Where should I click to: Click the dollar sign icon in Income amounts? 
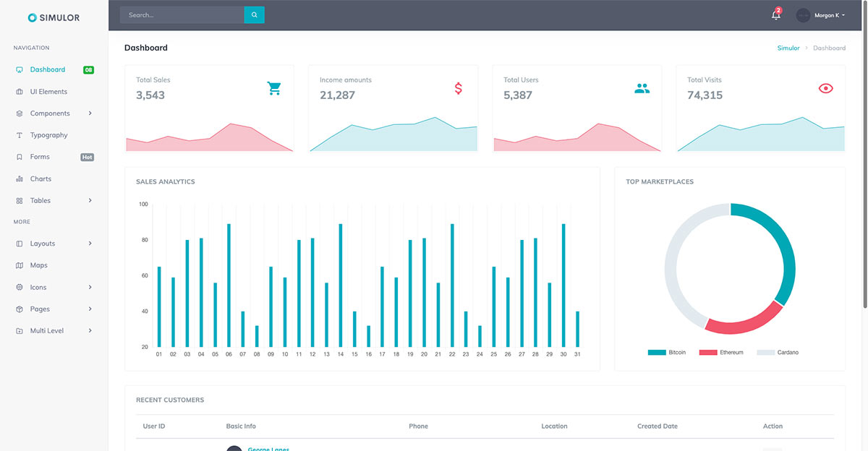click(x=458, y=88)
